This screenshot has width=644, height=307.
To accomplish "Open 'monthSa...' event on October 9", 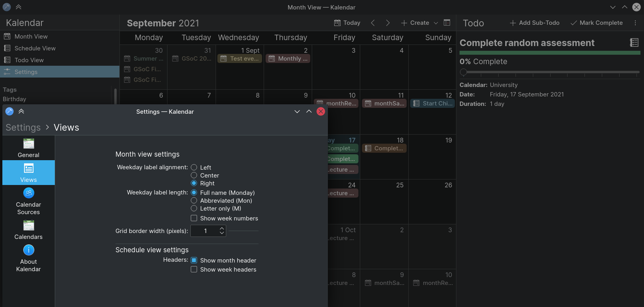I will coord(384,283).
